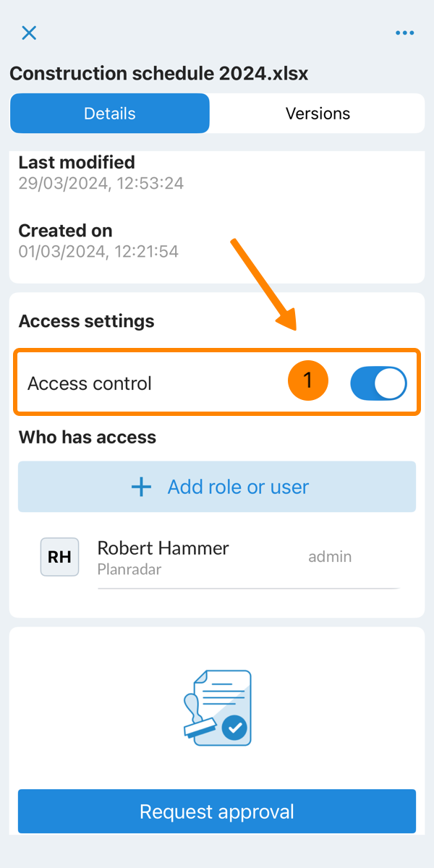Close the file details screen
The image size is (434, 868).
pos(29,33)
